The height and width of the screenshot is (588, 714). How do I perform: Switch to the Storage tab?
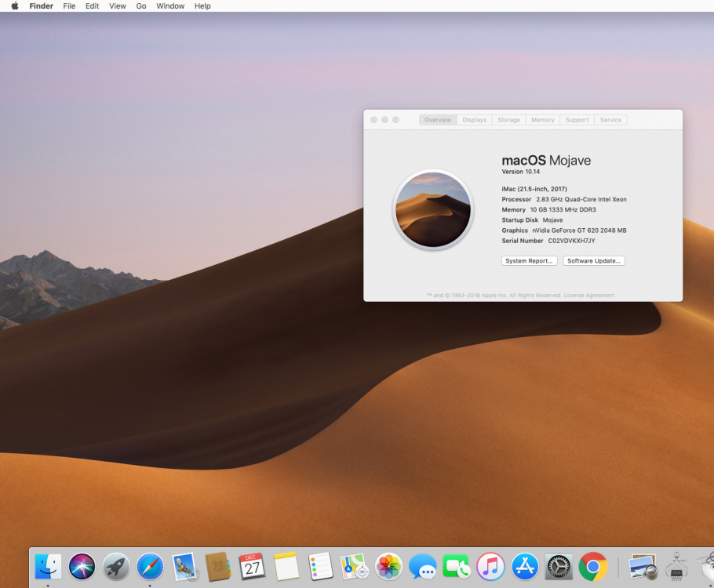(x=508, y=120)
